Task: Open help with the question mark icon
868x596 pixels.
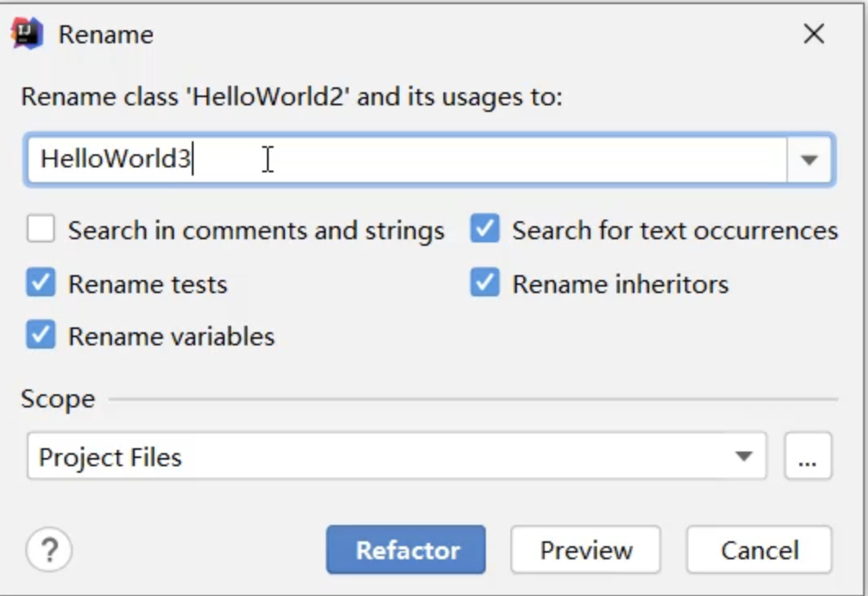Action: point(49,550)
